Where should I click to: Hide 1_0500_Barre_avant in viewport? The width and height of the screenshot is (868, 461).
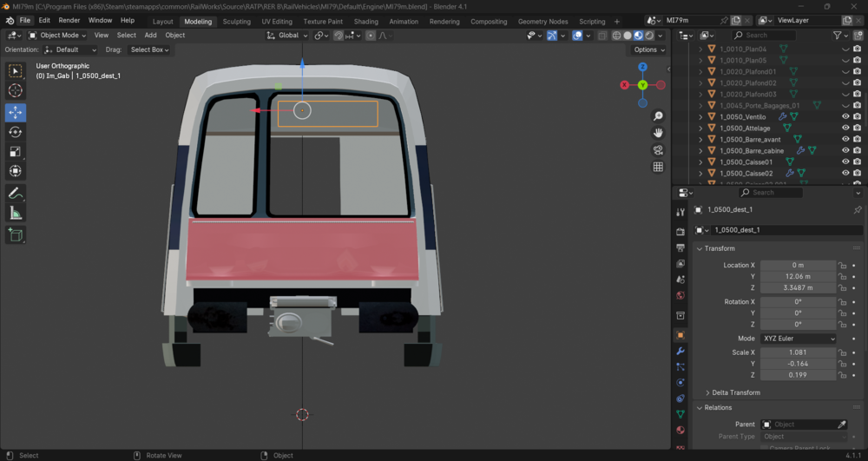[845, 140]
